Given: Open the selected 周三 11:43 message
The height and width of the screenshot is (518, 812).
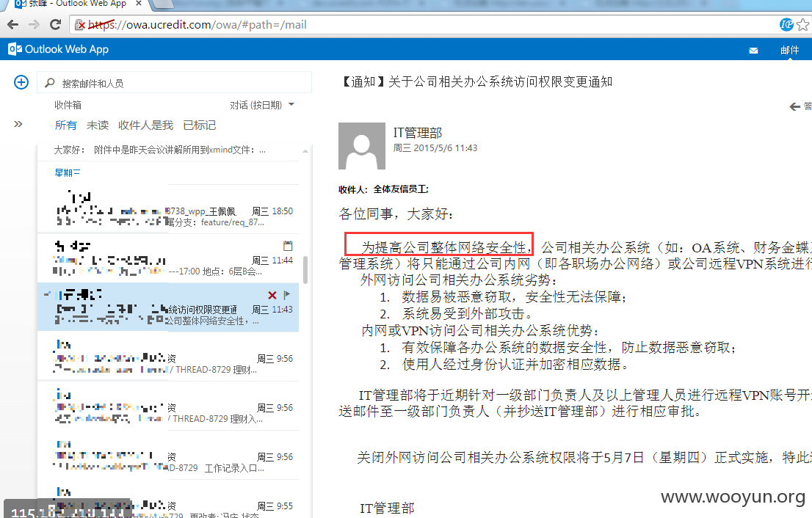Looking at the screenshot, I should [x=168, y=307].
